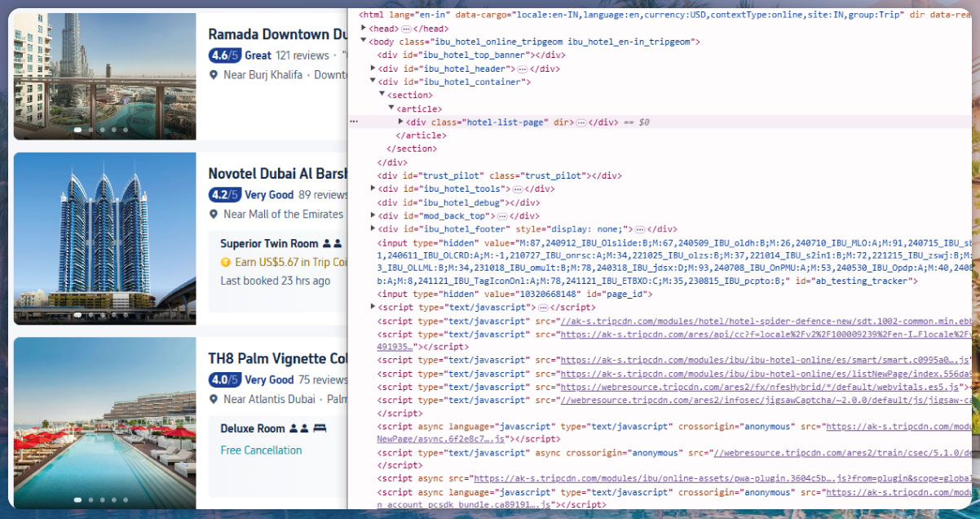Expand the mod_back_top div
The height and width of the screenshot is (519, 980).
(373, 215)
